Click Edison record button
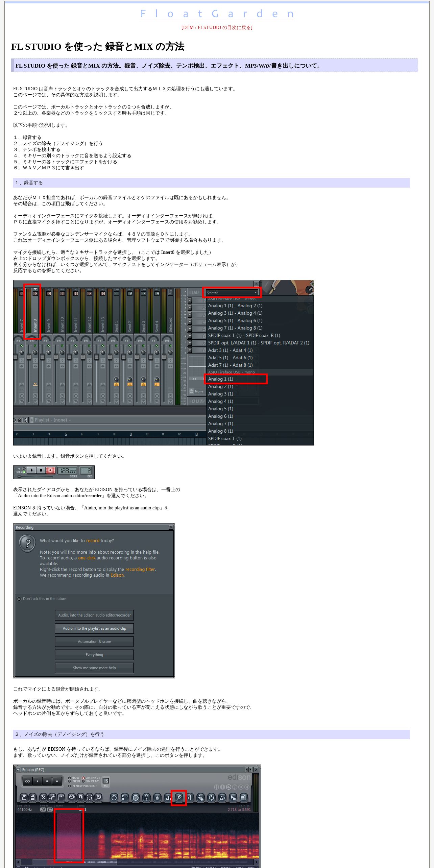434x868 pixels. tap(57, 781)
